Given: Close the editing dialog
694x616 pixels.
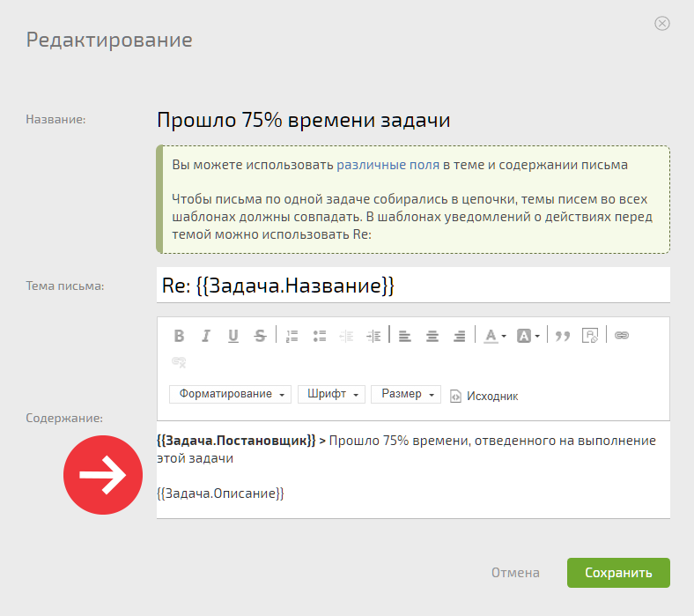Looking at the screenshot, I should pyautogui.click(x=662, y=23).
